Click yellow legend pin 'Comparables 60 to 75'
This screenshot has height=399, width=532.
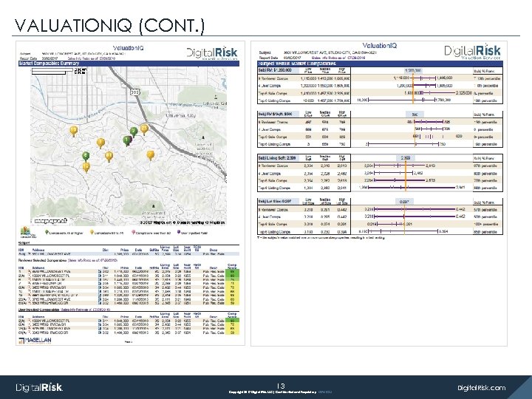coord(92,233)
